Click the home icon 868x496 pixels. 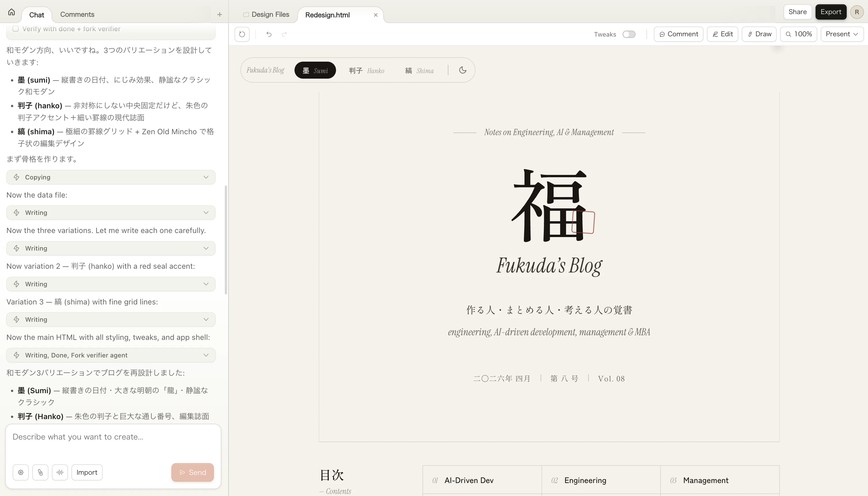tap(12, 12)
